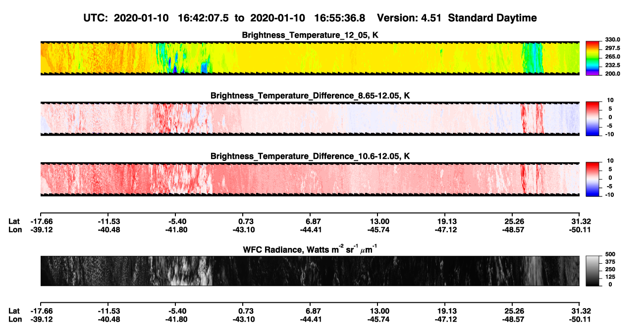This screenshot has width=644, height=330.
Task: Click the 10.6-12.05 difference image strip
Action: [310, 179]
